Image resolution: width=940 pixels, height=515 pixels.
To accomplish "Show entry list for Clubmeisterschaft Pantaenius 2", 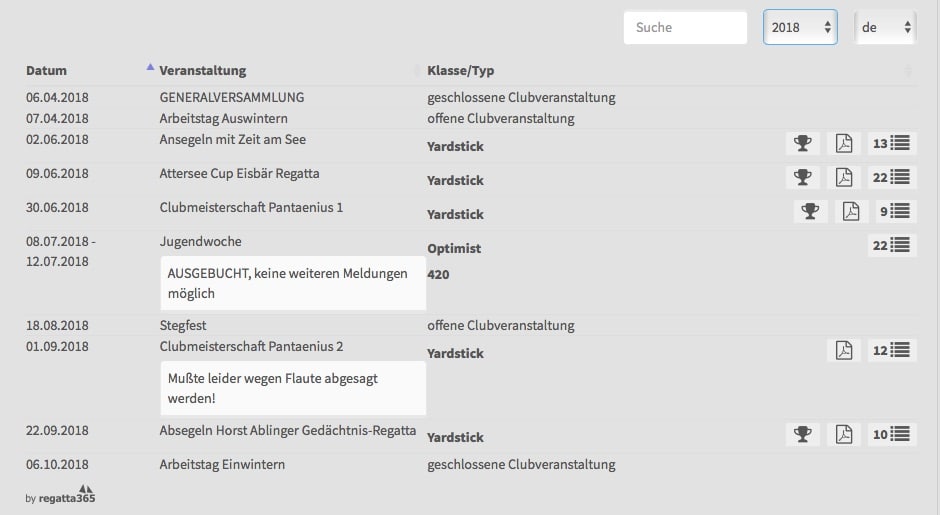I will click(x=892, y=351).
